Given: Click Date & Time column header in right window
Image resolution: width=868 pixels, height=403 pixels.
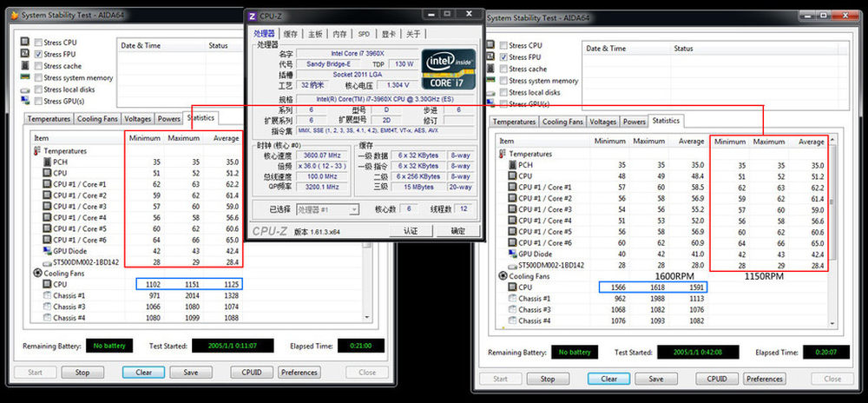Looking at the screenshot, I should click(626, 49).
